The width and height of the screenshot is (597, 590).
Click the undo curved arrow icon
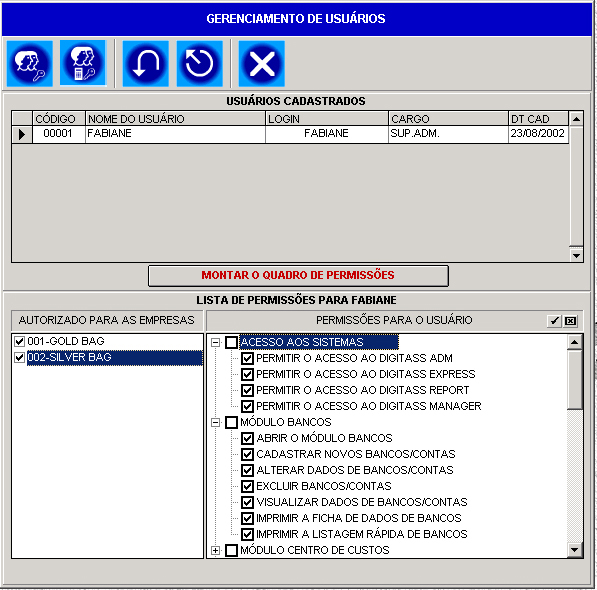click(145, 64)
